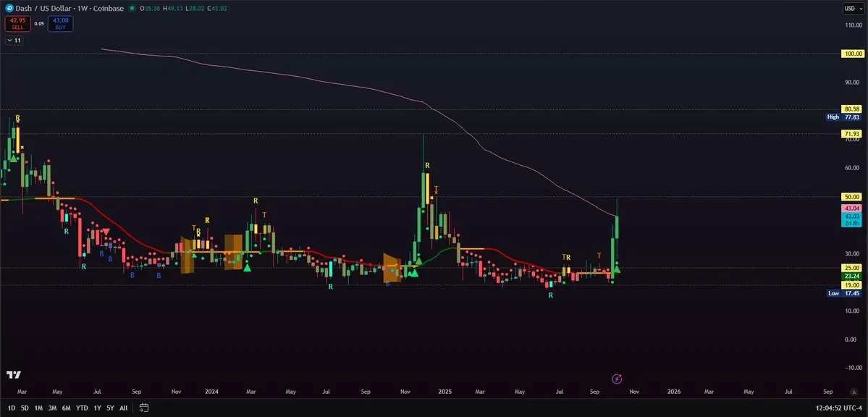Open the go-to-date calendar icon

point(144,408)
